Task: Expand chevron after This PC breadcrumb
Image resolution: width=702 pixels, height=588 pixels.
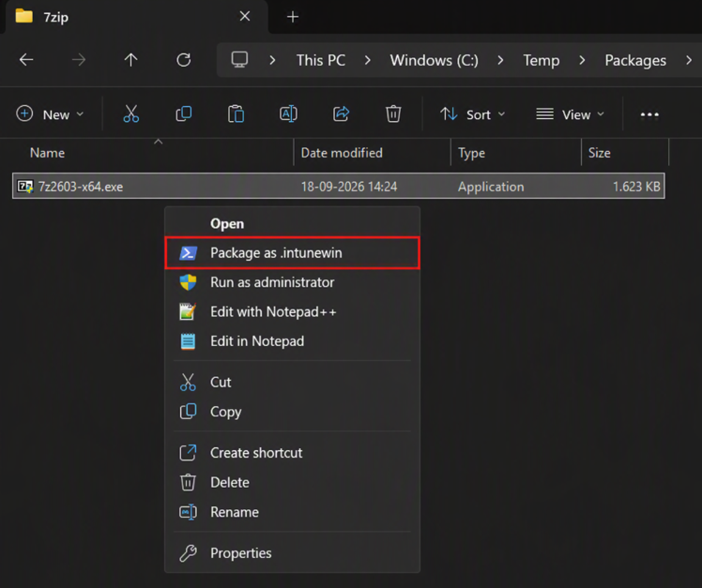Action: click(x=368, y=60)
